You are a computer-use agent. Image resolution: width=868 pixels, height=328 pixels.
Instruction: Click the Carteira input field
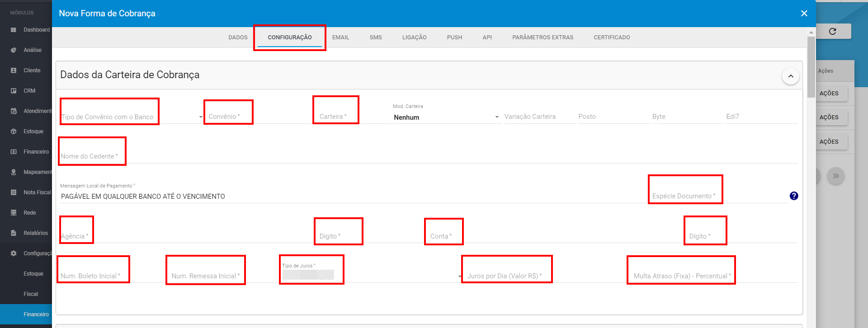pos(354,117)
